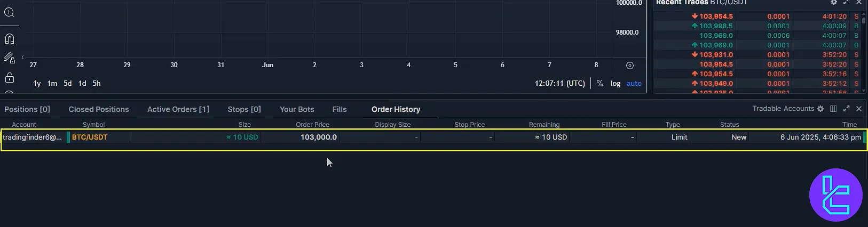The image size is (868, 227).
Task: Open the Positions [0] tab
Action: 27,109
